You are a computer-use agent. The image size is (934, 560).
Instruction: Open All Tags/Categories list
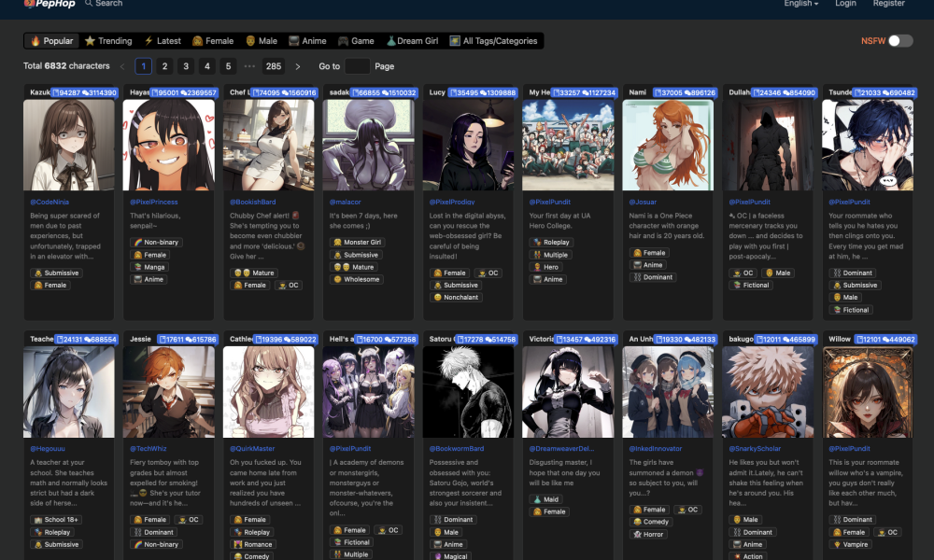[494, 41]
